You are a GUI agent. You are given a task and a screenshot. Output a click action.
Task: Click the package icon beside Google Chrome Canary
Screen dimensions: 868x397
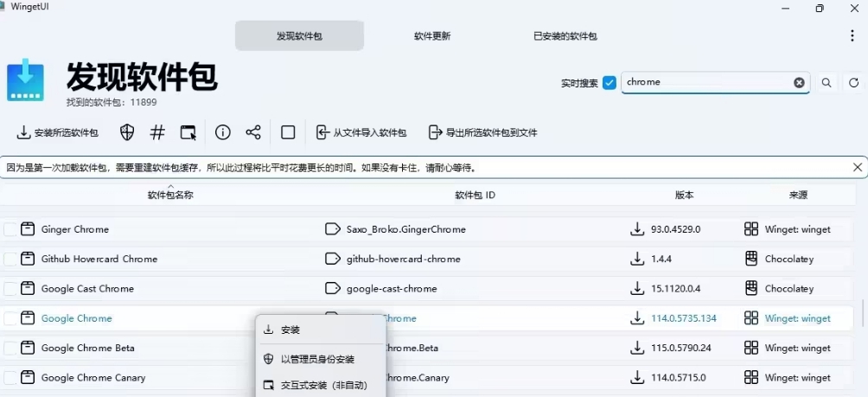tap(28, 378)
